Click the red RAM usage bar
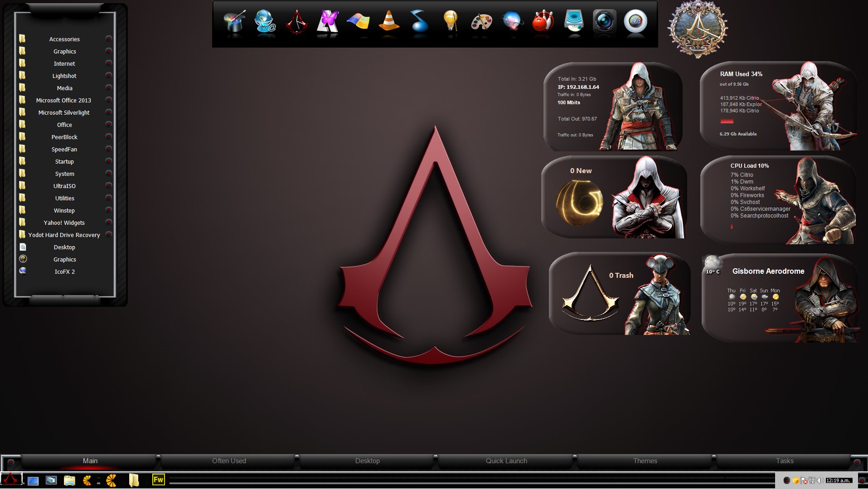Image resolution: width=868 pixels, height=489 pixels. (727, 121)
